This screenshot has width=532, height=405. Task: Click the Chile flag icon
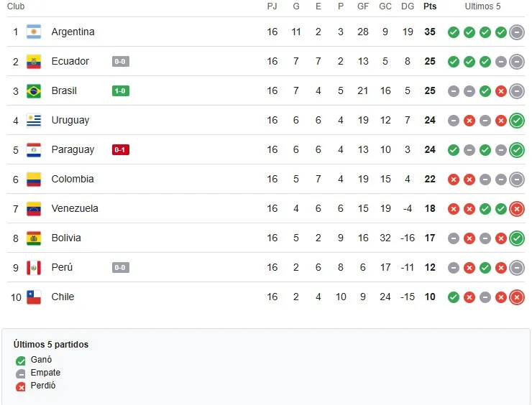click(34, 297)
